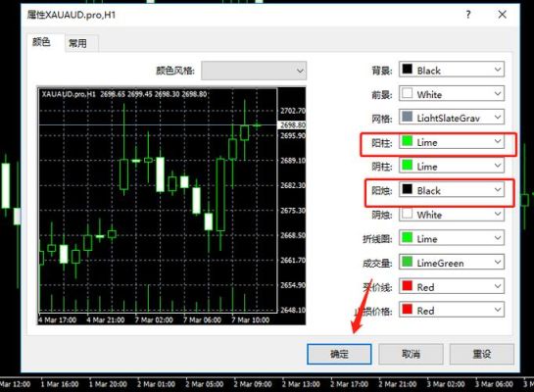Click the 取消 cancel button
This screenshot has height=392, width=534.
tap(411, 354)
